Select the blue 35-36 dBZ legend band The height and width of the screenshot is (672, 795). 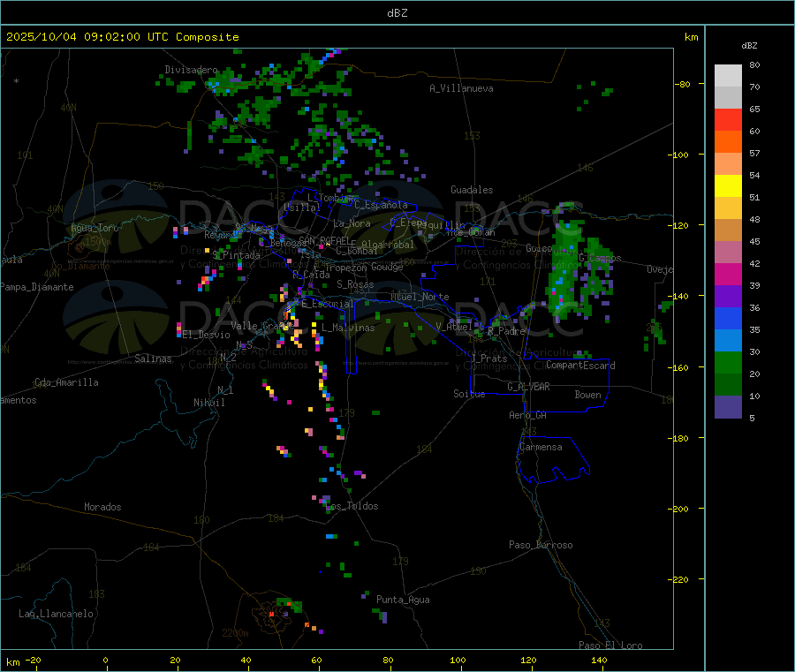tap(728, 318)
